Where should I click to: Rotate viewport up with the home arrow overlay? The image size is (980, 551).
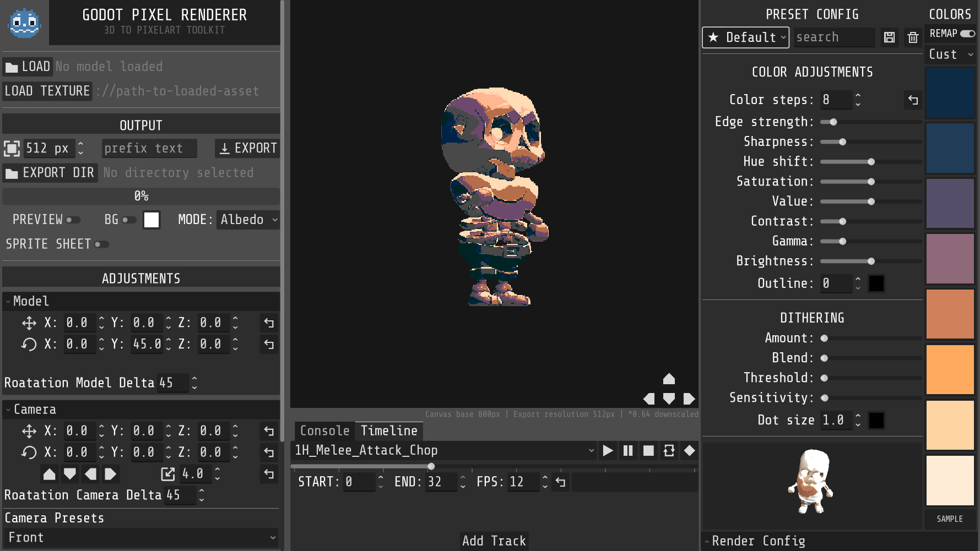tap(669, 379)
